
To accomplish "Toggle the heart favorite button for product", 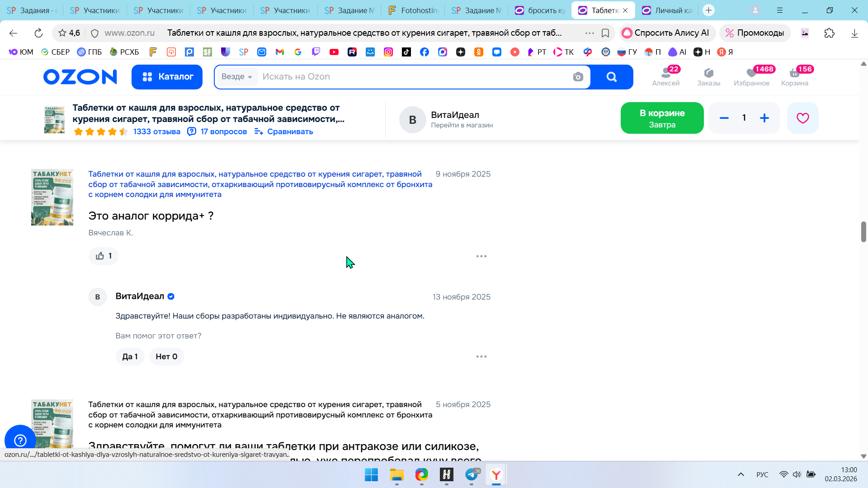I will click(x=802, y=118).
